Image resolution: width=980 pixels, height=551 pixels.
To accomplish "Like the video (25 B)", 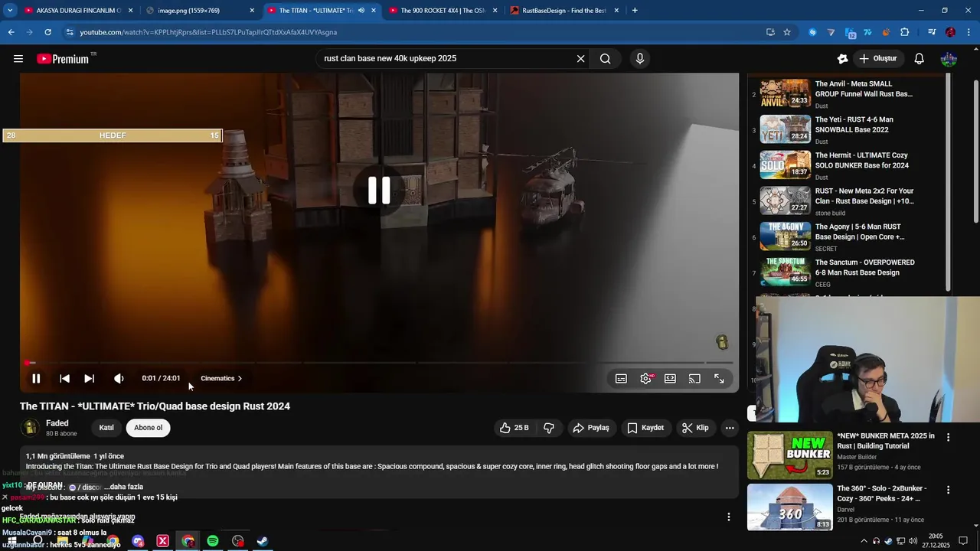I will pyautogui.click(x=514, y=428).
